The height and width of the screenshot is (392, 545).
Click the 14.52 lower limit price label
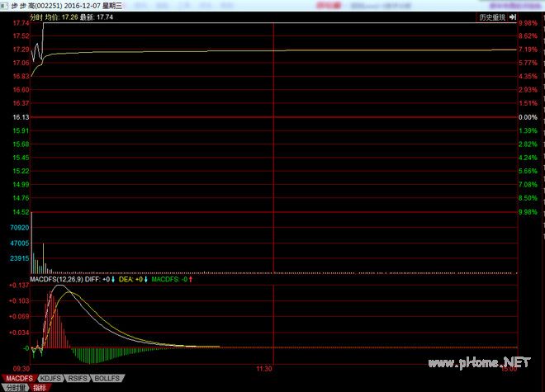pyautogui.click(x=21, y=212)
